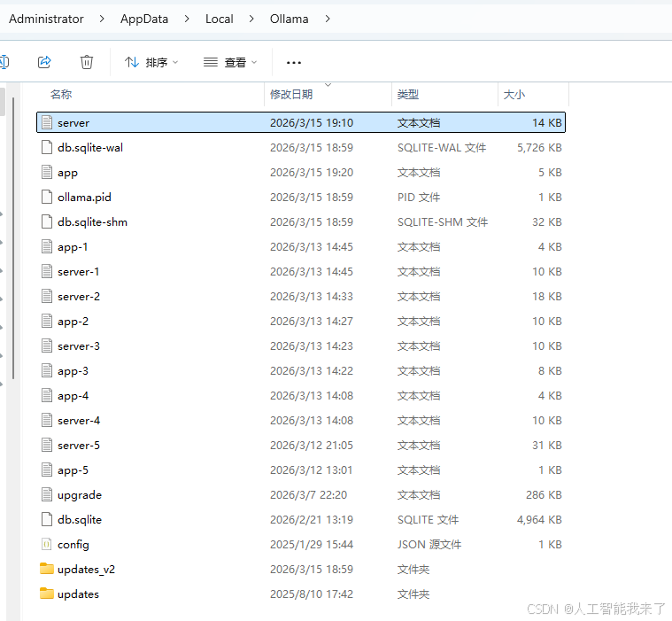Select the server-4 file icon

click(x=47, y=421)
